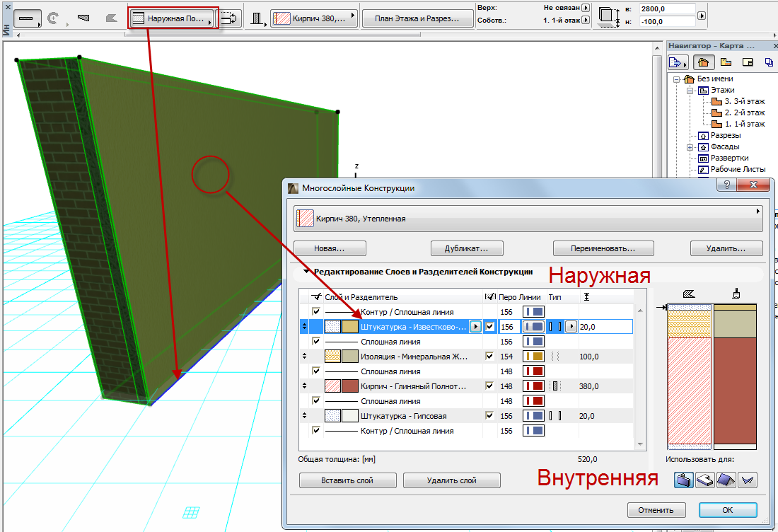
Task: Switch Navigator to Publisher Sets icon
Action: pyautogui.click(x=769, y=62)
